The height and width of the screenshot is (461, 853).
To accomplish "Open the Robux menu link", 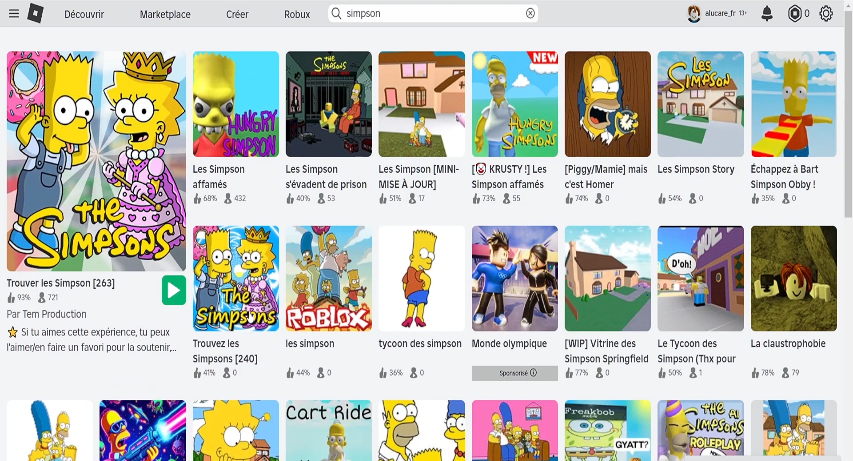I will 297,14.
